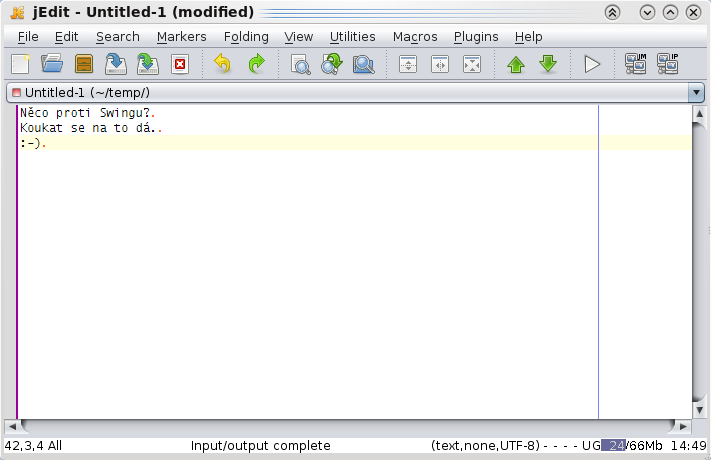Click the jEdit window title icon
This screenshot has width=711, height=460.
pos(17,12)
